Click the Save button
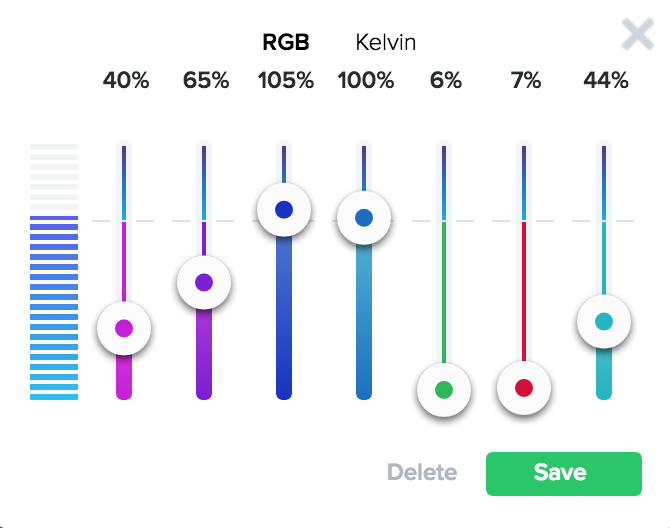Viewport: 670px width, 528px height. click(563, 473)
